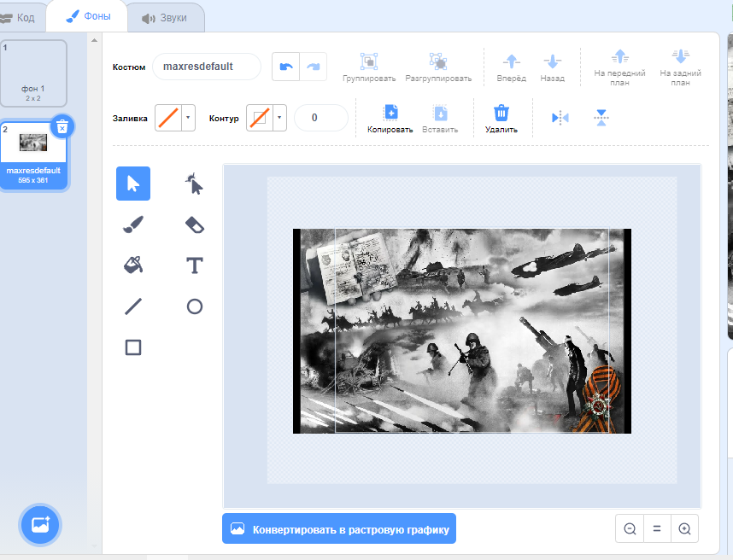This screenshot has width=733, height=560.
Task: Select the Reshape tool
Action: (x=195, y=184)
